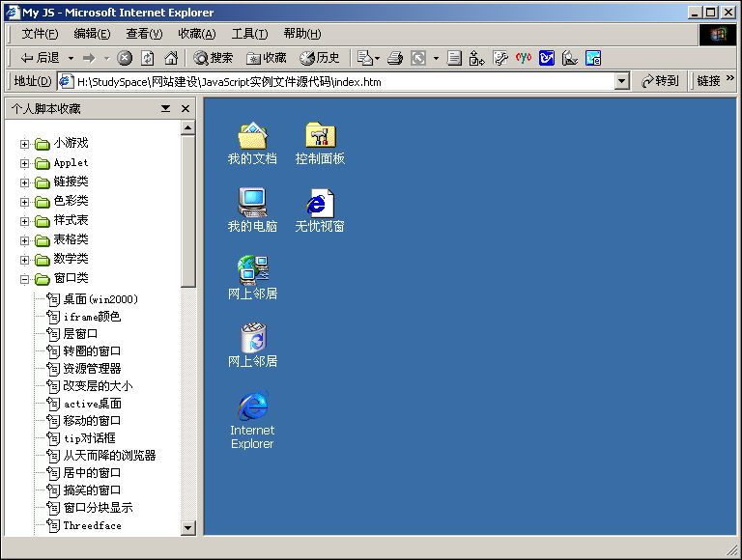Open the 工具(T) menu

tap(249, 34)
